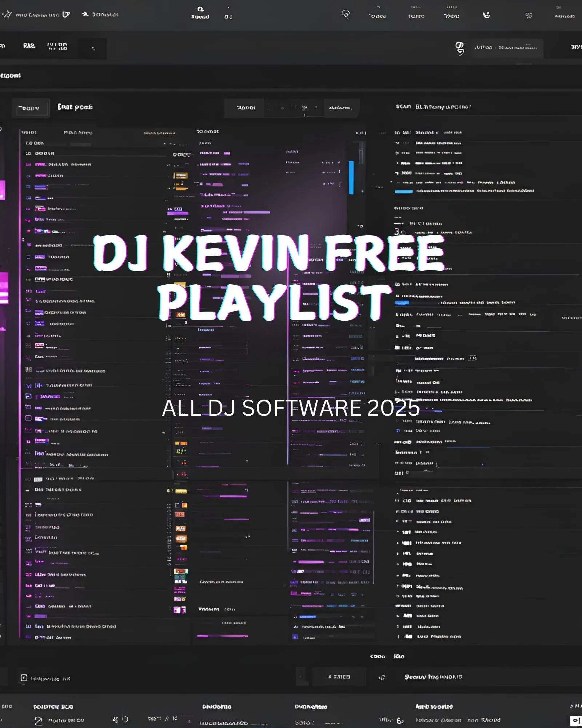Click the circled number 2 icon in bottom strip

tap(38, 721)
